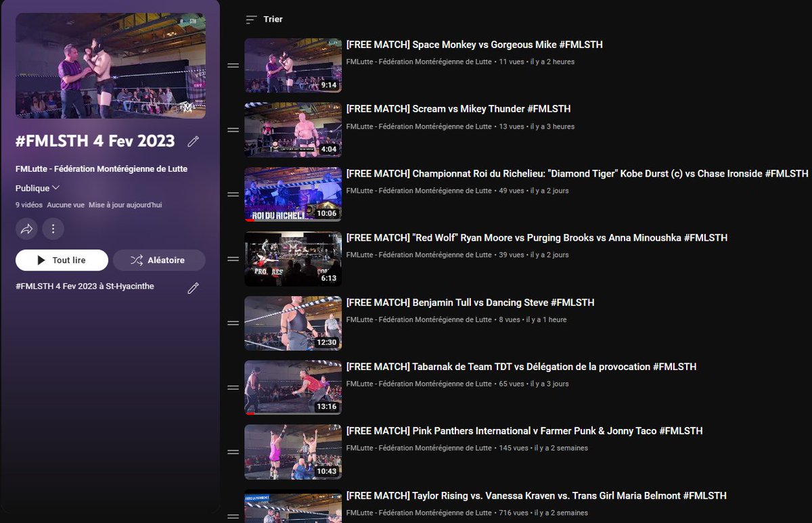Shuffle playlist with Aléatoire button
The width and height of the screenshot is (812, 523).
pos(159,260)
